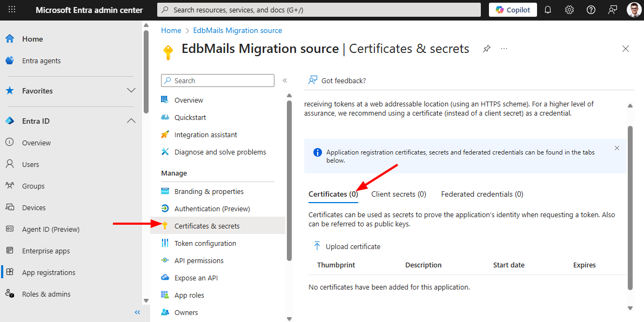Open the more options ellipsis menu
The image size is (644, 322).
(x=504, y=49)
